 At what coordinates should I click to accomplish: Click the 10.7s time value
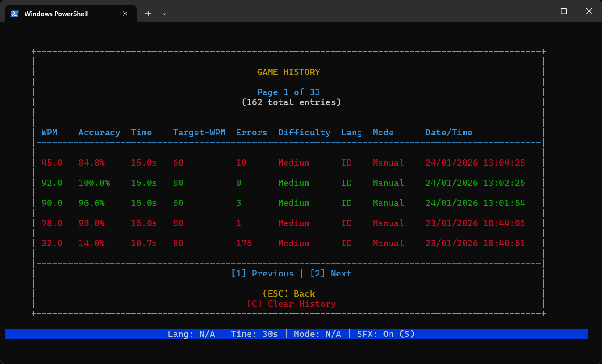pyautogui.click(x=144, y=243)
